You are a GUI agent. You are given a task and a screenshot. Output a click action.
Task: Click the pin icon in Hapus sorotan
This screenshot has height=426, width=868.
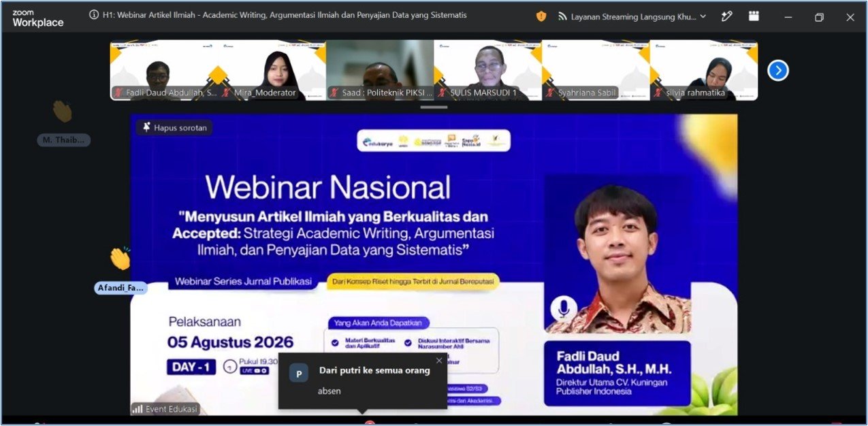point(146,127)
